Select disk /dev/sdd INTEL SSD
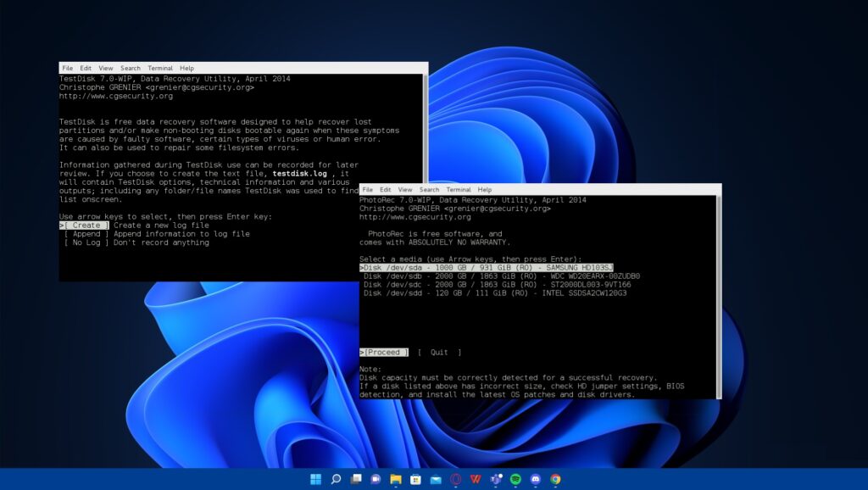868x490 pixels. (x=495, y=293)
